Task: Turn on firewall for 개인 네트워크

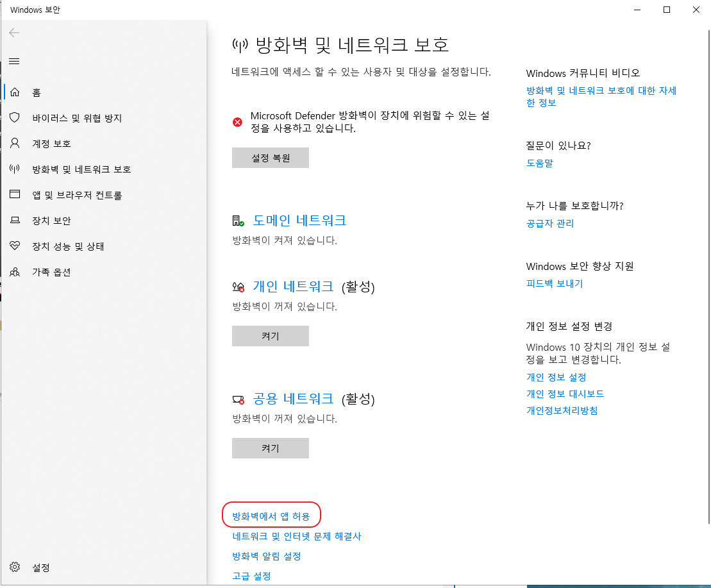Action: click(x=271, y=336)
